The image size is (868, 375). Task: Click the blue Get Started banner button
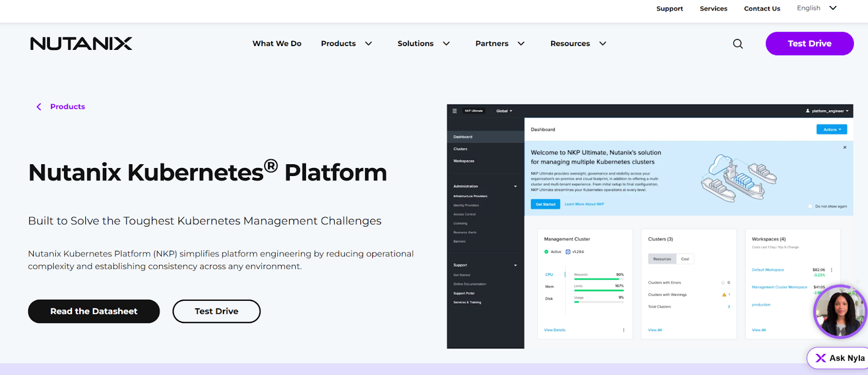point(545,204)
